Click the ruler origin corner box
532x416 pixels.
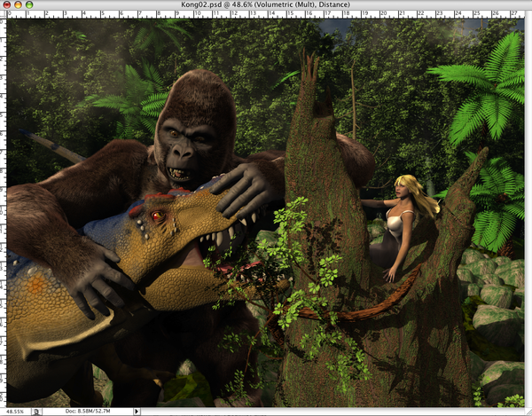3,14
